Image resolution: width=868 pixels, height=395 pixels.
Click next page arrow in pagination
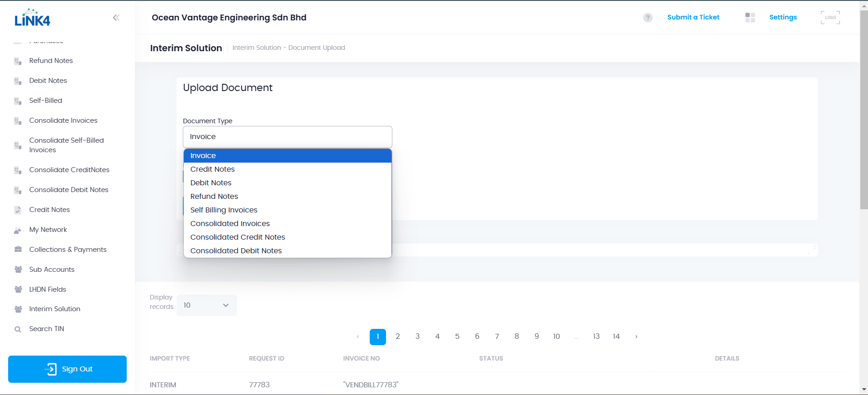coord(636,337)
